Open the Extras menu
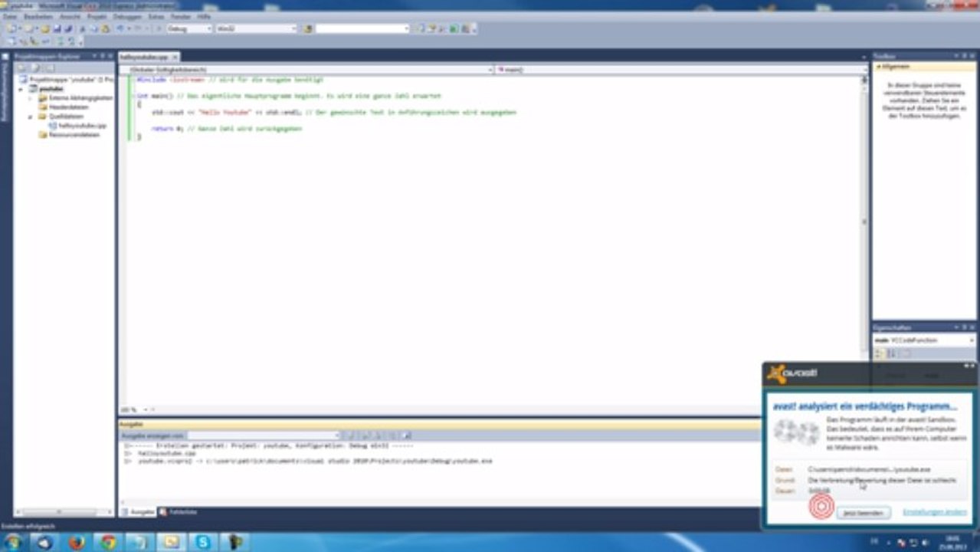The image size is (980, 552). [x=156, y=16]
